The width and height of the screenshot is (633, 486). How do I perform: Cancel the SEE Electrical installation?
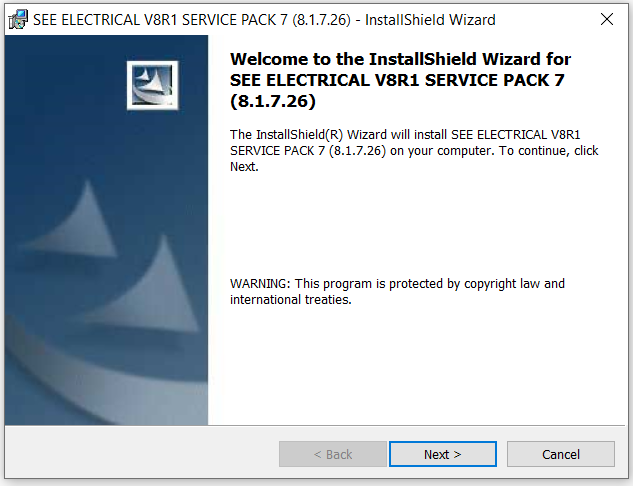(561, 454)
